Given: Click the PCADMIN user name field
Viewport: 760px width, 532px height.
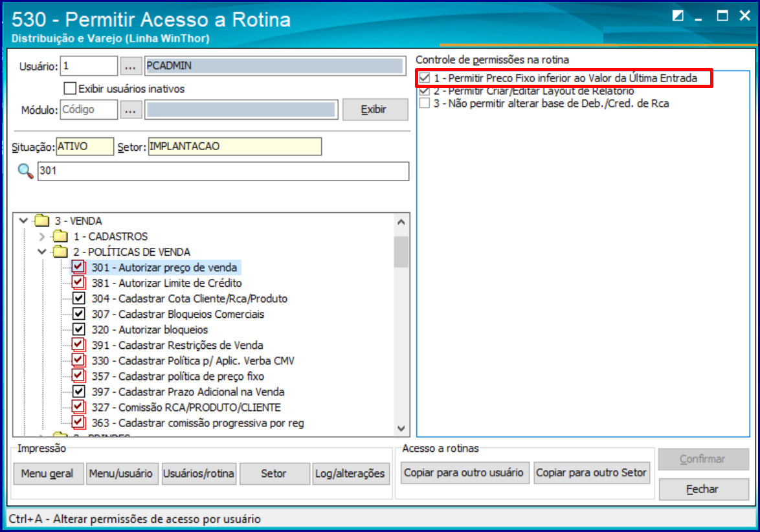Looking at the screenshot, I should [275, 66].
